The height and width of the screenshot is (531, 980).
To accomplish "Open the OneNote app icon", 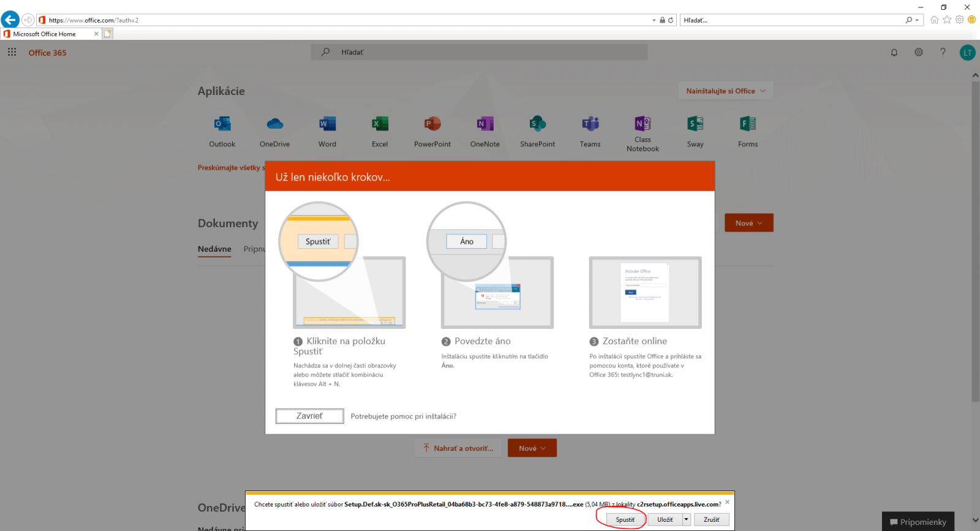I will [485, 124].
